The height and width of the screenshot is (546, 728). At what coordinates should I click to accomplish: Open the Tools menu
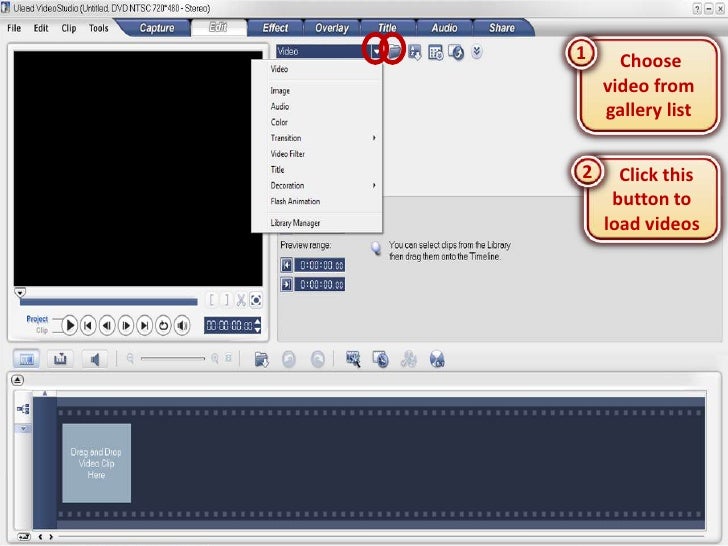coord(98,28)
